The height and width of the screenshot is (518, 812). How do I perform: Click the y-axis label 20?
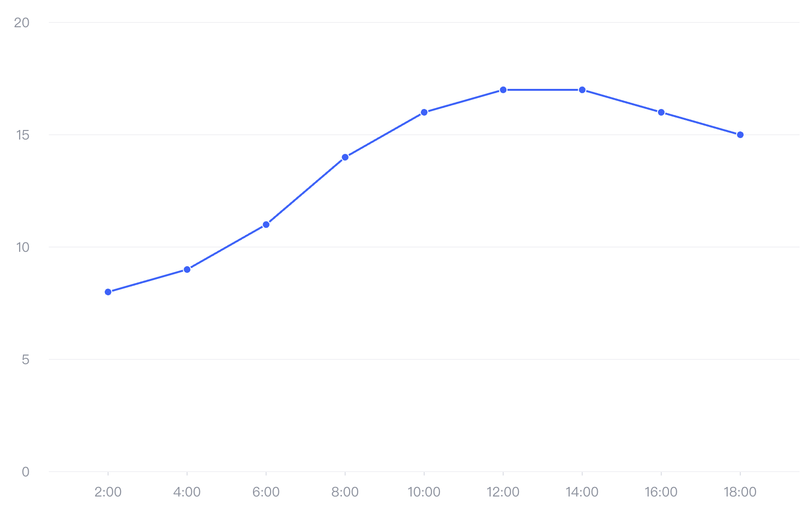pyautogui.click(x=22, y=22)
